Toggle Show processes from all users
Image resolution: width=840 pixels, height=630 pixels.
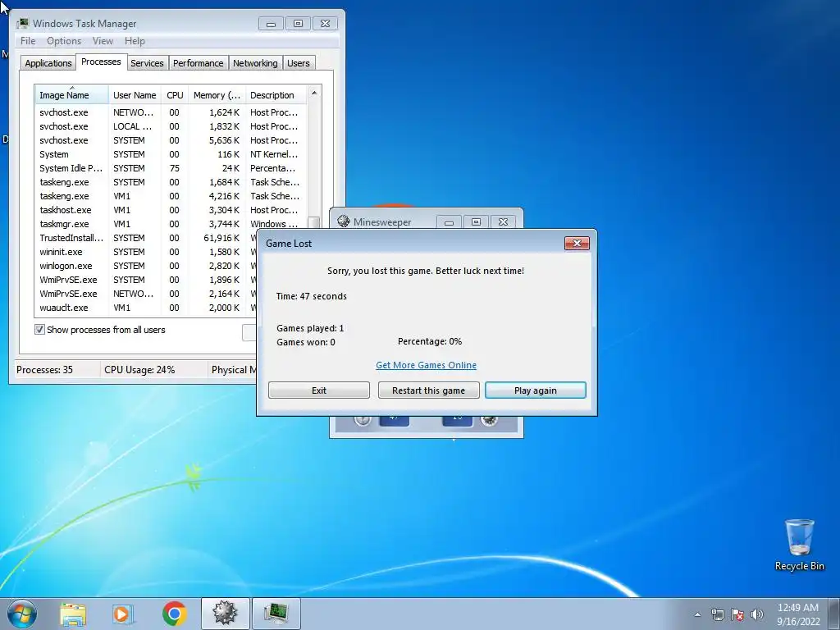pos(39,330)
